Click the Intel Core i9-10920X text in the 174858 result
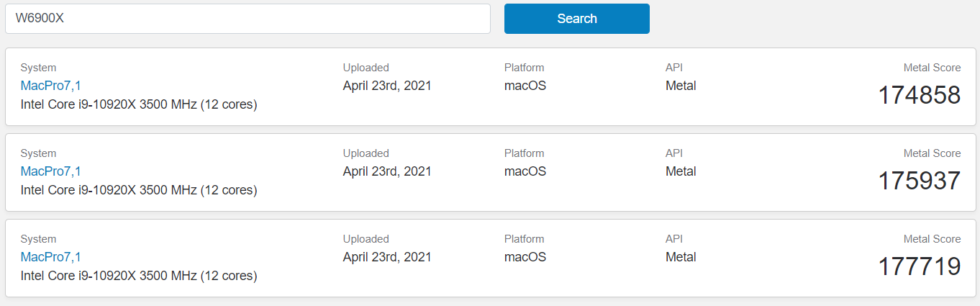 [x=139, y=104]
